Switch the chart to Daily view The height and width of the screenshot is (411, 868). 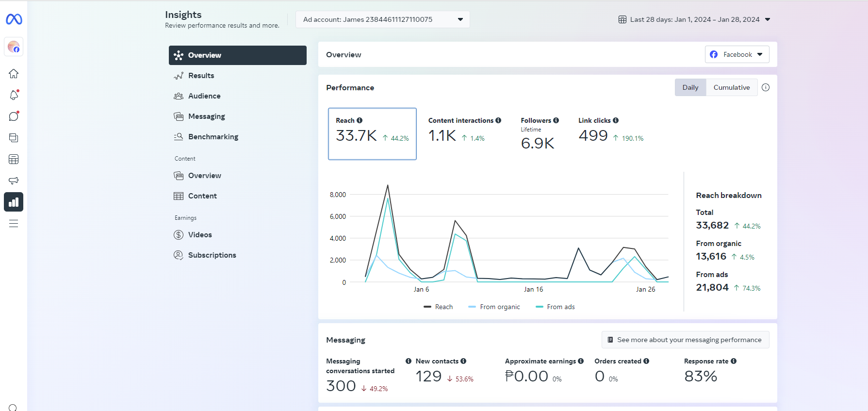tap(690, 87)
